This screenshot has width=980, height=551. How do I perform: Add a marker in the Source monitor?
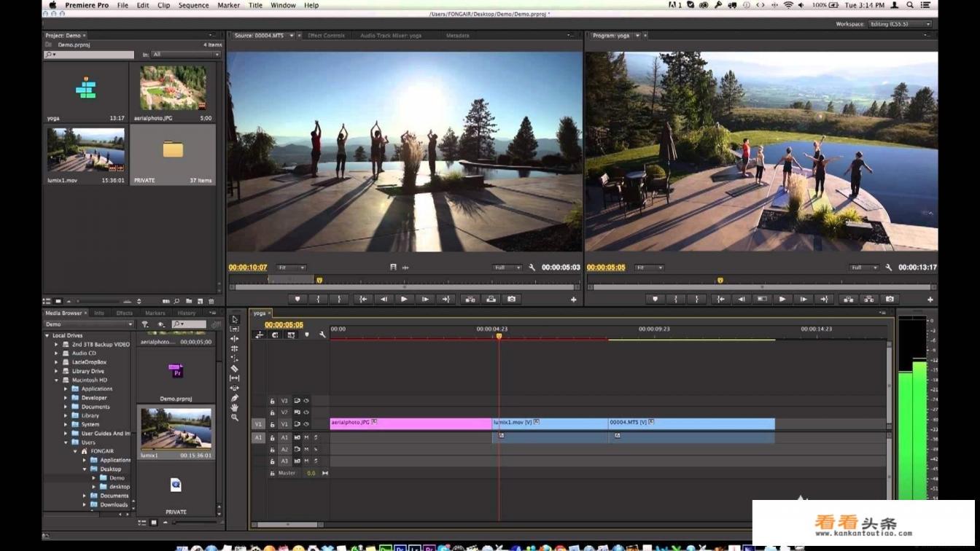[297, 299]
